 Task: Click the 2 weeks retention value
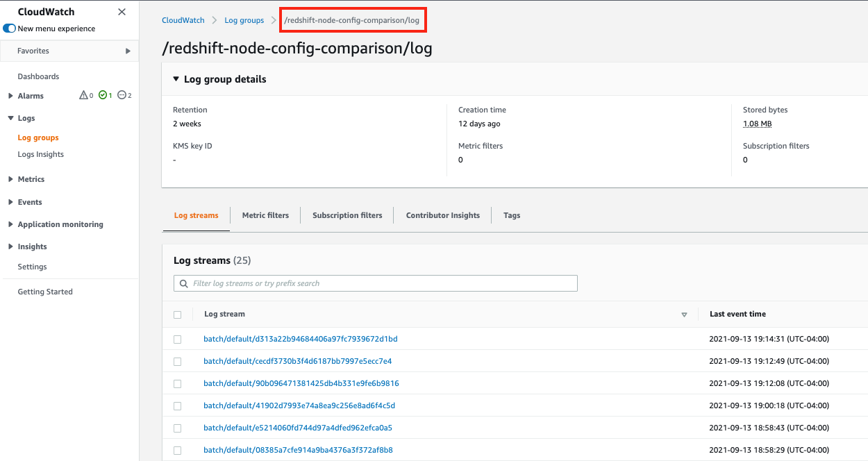187,124
